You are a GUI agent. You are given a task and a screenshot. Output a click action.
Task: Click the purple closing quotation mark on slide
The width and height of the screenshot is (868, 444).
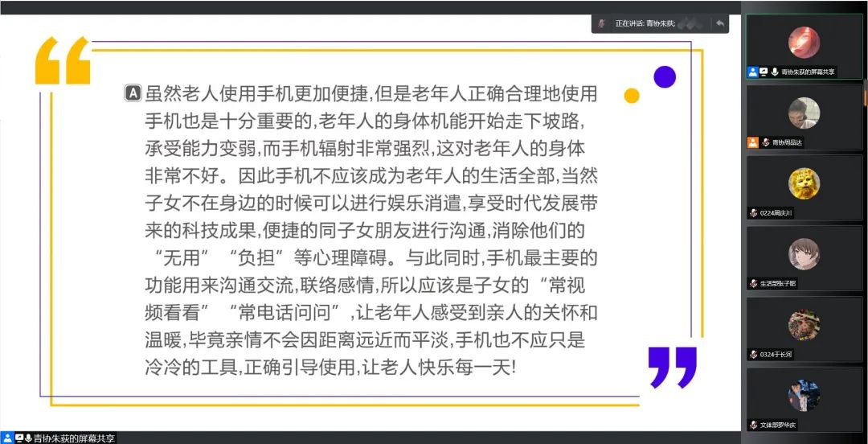[x=673, y=368]
